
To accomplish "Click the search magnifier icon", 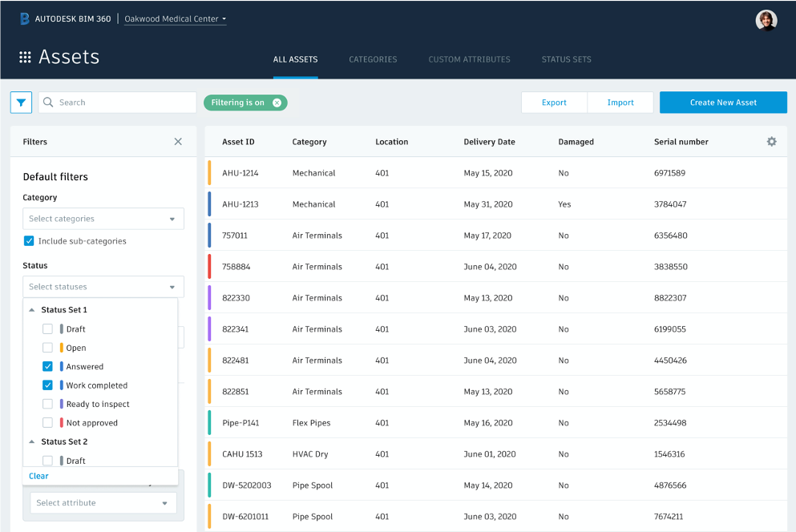I will [x=48, y=102].
